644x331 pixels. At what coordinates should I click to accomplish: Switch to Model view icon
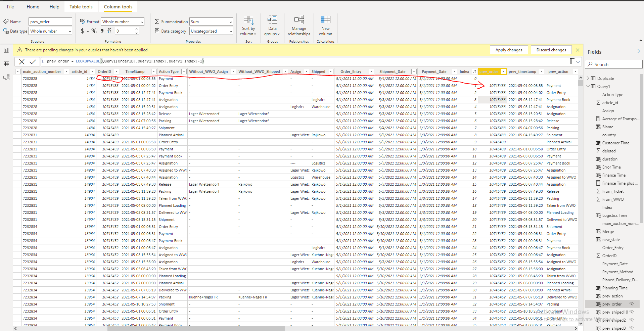click(x=6, y=77)
